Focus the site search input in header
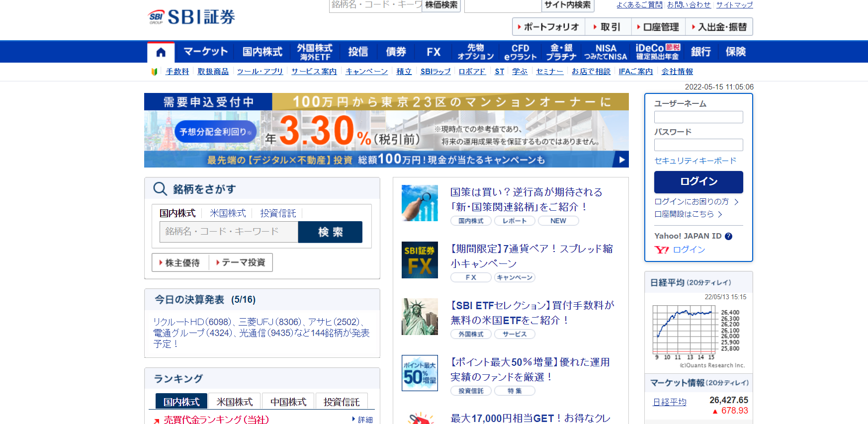The width and height of the screenshot is (868, 424). coord(503,5)
